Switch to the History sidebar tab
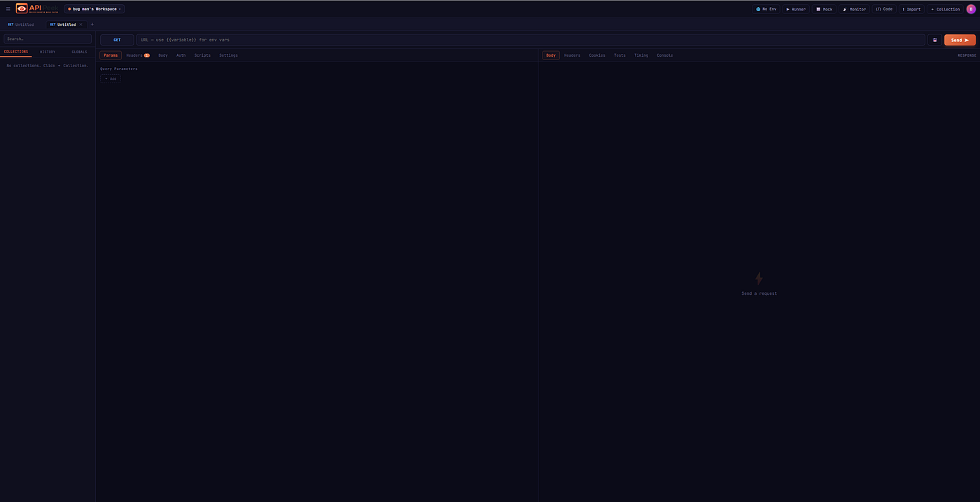The height and width of the screenshot is (502, 980). (48, 52)
